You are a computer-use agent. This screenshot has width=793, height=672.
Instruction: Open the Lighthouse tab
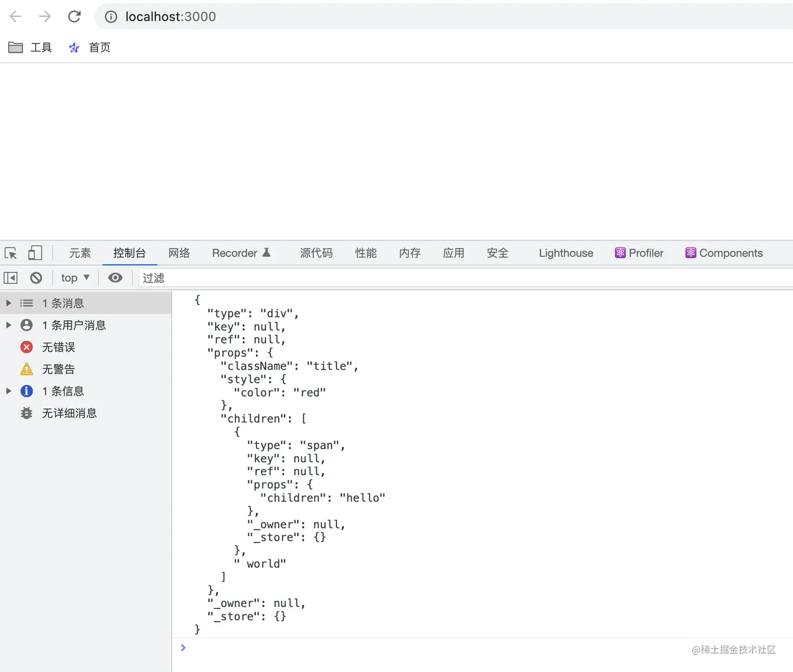click(566, 253)
